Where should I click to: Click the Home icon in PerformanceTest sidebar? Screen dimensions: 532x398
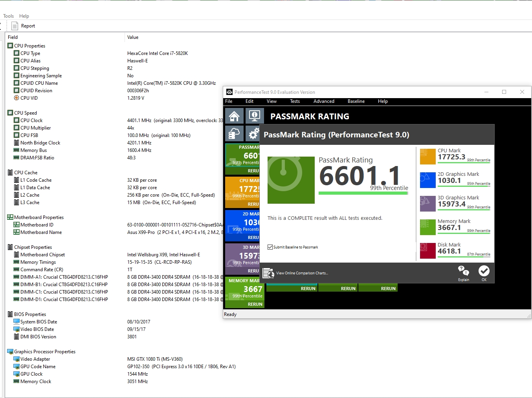coord(234,116)
